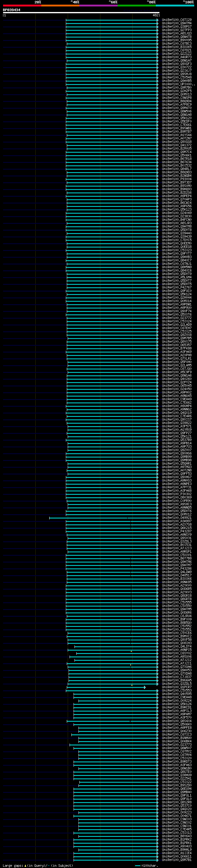This screenshot has height=868, width=197.
Task: Click the green ~80% identity legend bar
Action: click(x=137, y=6)
